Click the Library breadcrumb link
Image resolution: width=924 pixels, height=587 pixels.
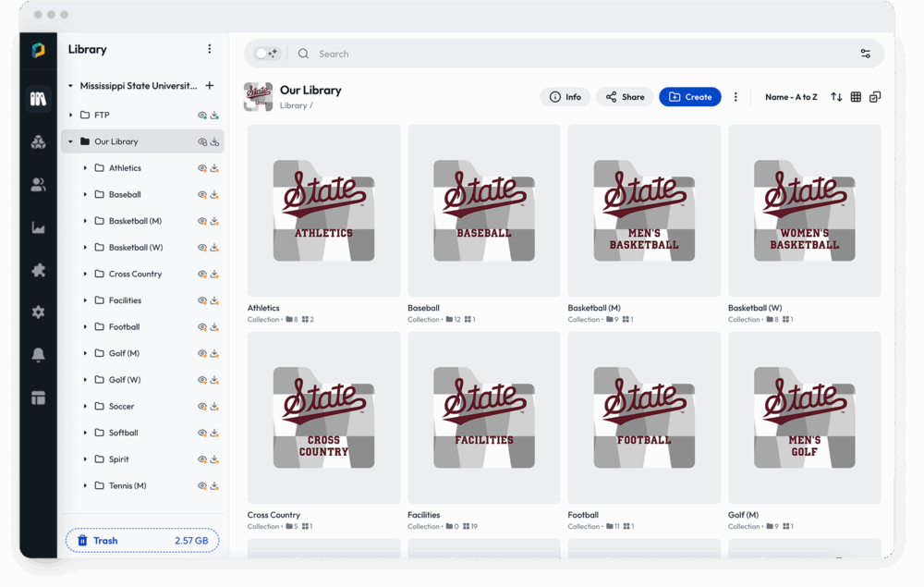tap(294, 105)
